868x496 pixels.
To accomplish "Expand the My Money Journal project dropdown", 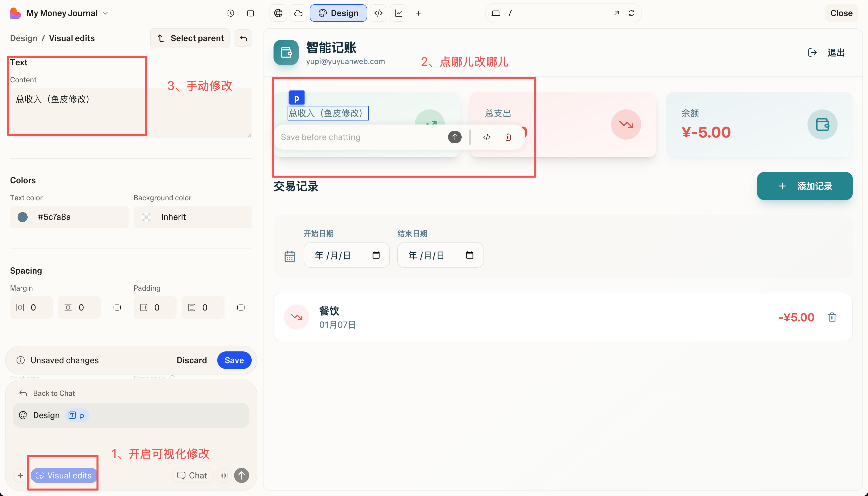I will [105, 13].
